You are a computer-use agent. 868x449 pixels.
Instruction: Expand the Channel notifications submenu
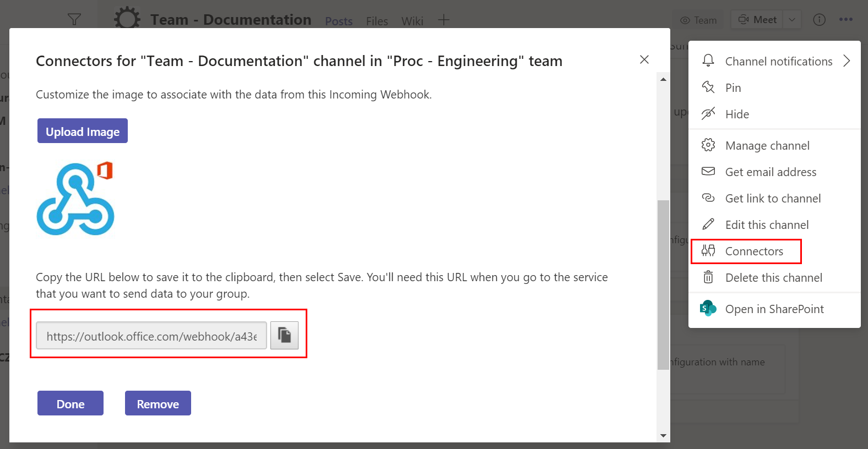click(847, 61)
